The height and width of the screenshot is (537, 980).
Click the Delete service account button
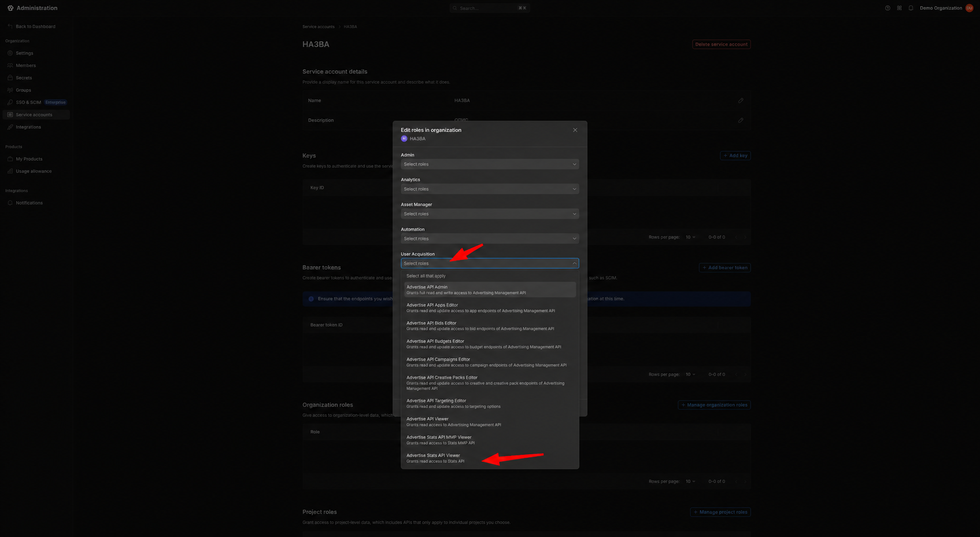click(721, 45)
